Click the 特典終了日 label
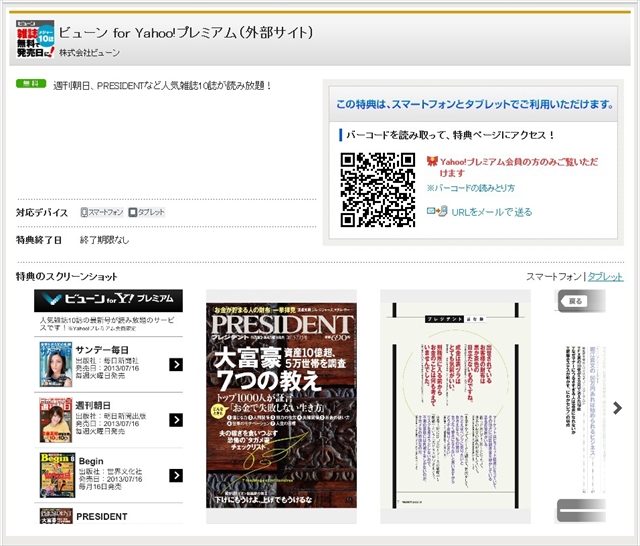The image size is (640, 546). pos(39,240)
